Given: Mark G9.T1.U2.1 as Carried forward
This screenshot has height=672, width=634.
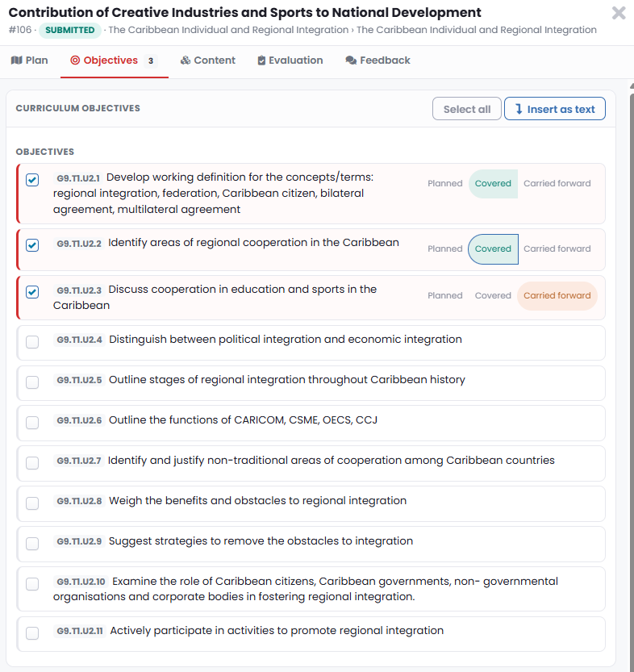Looking at the screenshot, I should [557, 183].
